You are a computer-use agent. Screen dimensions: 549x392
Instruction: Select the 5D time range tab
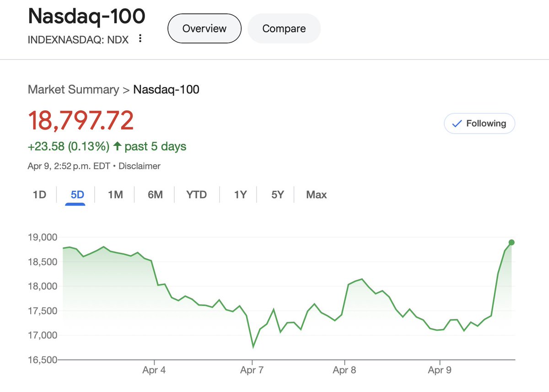click(x=77, y=195)
